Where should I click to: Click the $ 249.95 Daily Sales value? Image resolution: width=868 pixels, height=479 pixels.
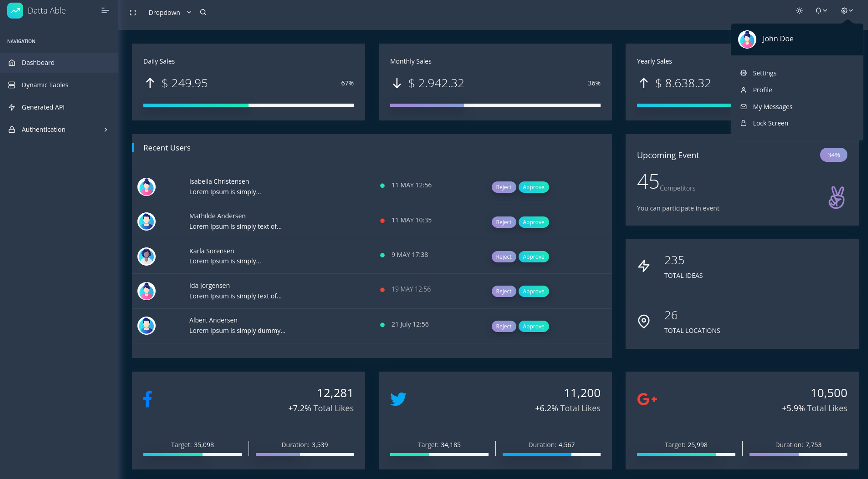click(x=185, y=83)
